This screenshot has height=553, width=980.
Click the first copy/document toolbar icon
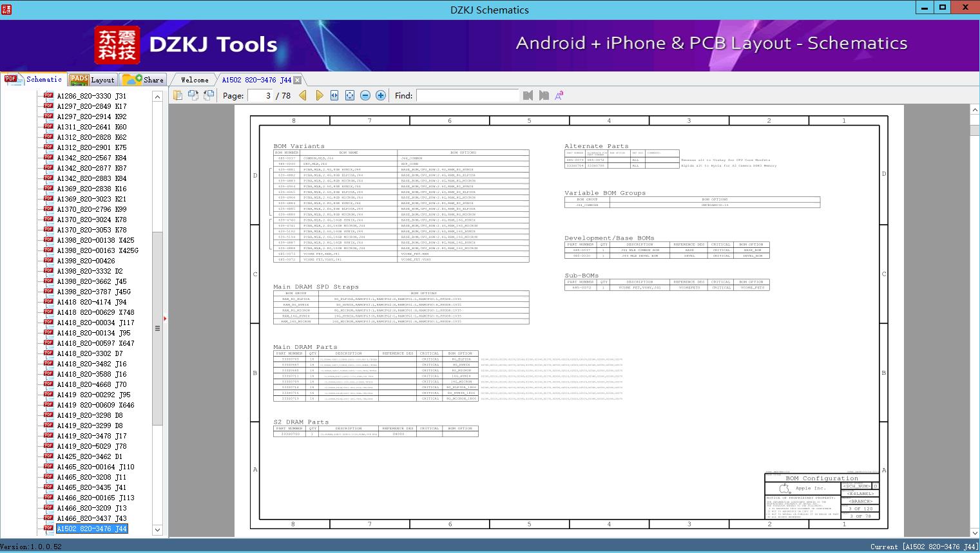click(x=178, y=95)
